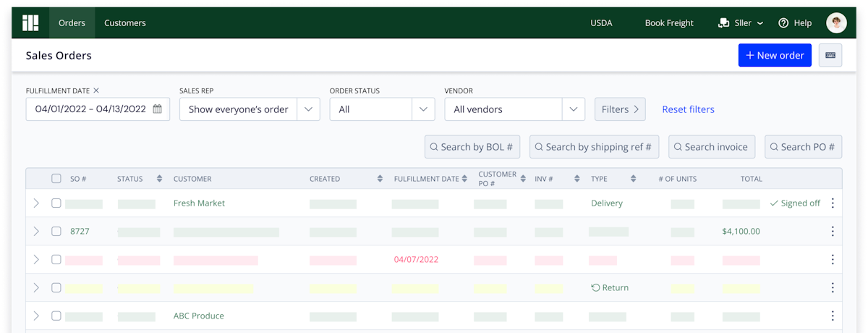Screen dimensions: 868x333
Task: Expand the Fresh Market order row
Action: pos(36,203)
